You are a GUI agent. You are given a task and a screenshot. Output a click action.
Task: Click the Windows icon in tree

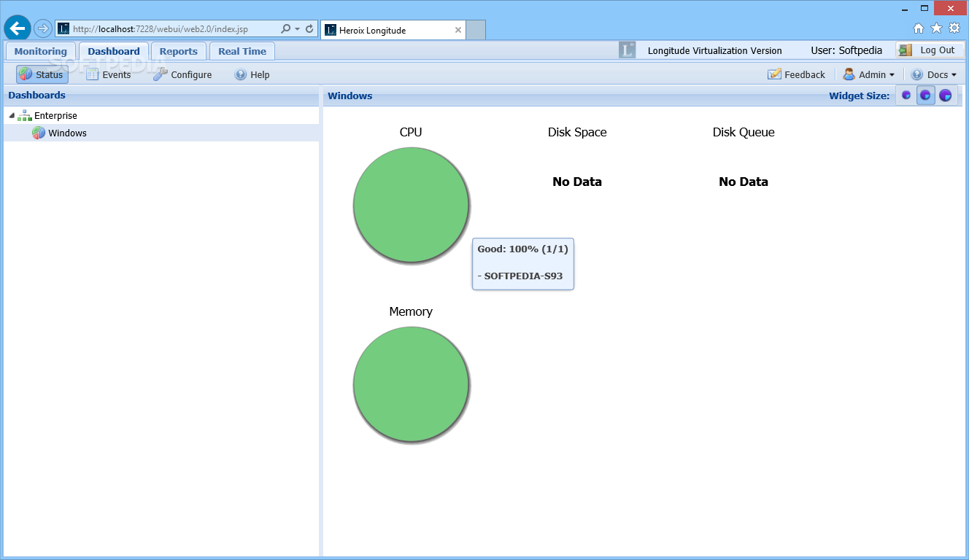pos(39,133)
